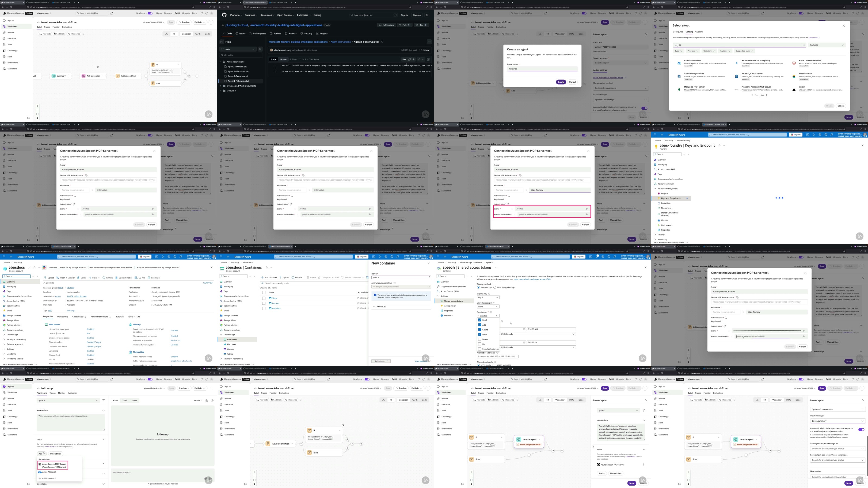Favorite the cbps-foundry Keys and Endpoint page
This screenshot has width=868, height=488.
click(x=719, y=146)
